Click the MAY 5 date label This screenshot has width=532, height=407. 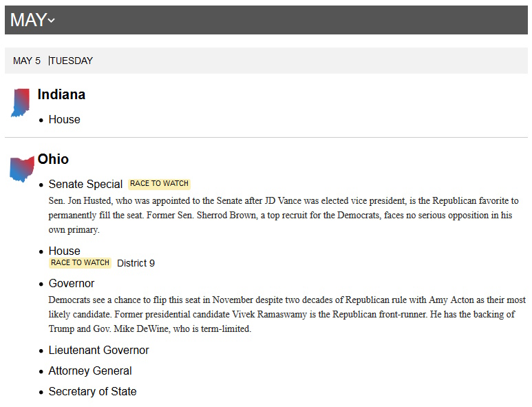(x=27, y=61)
